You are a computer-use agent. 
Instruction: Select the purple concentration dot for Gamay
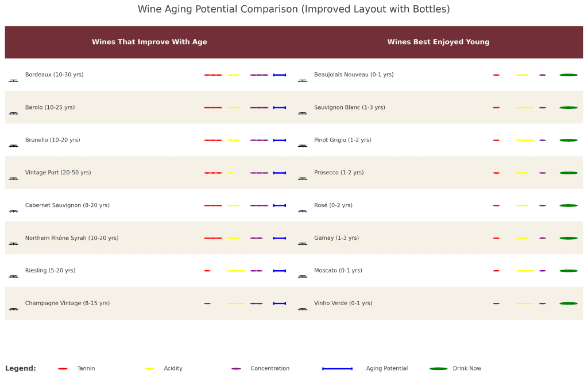[543, 238]
